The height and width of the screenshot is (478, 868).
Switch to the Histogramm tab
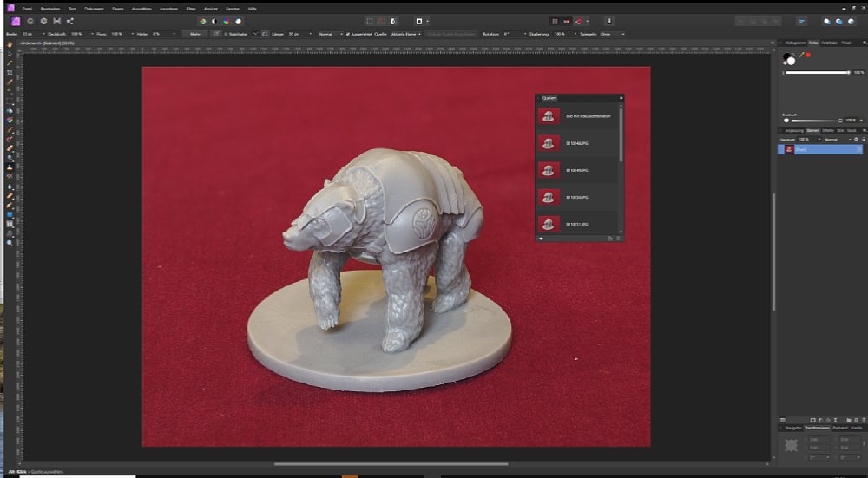pyautogui.click(x=793, y=43)
